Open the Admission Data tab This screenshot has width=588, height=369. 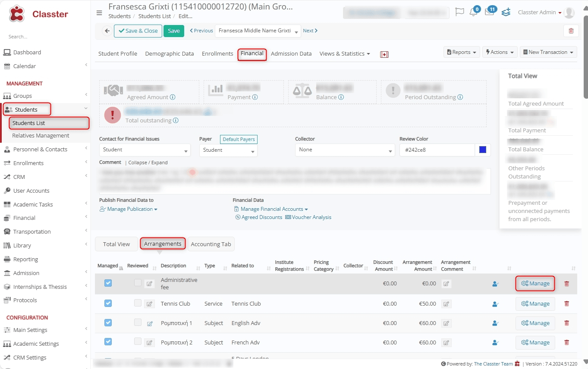[x=291, y=54]
